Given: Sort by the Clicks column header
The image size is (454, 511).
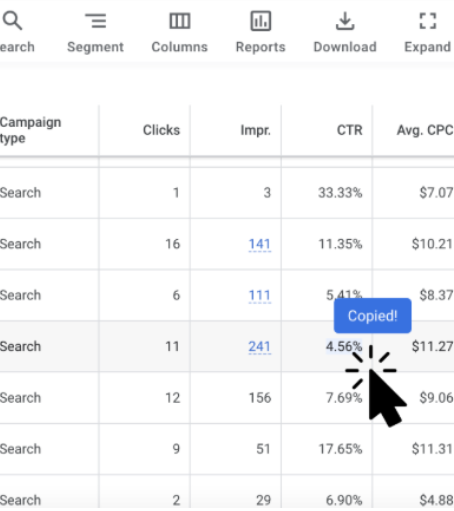Looking at the screenshot, I should (x=161, y=130).
